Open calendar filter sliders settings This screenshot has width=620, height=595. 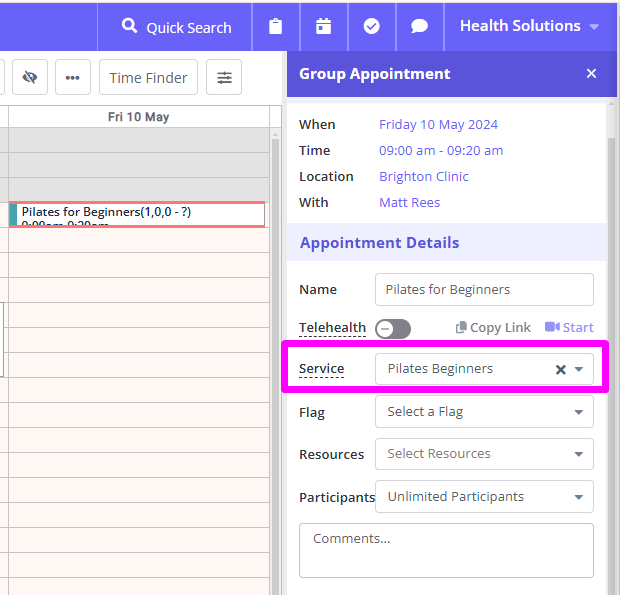click(x=224, y=77)
